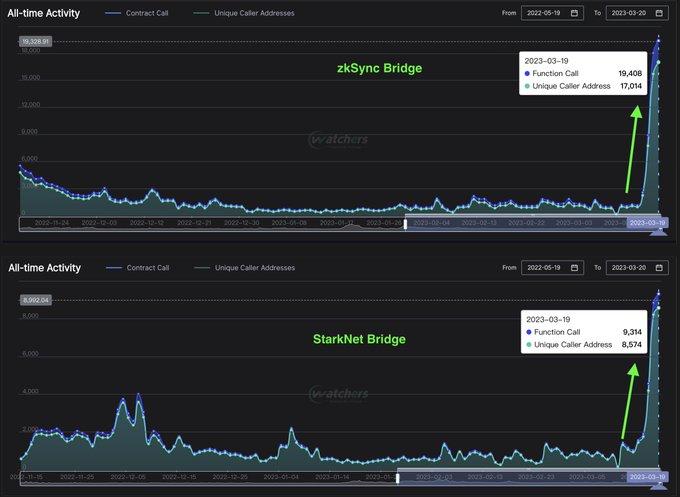Viewport: 680px width, 497px height.
Task: Select the zkSync From date 2022-05-19 field
Action: (545, 13)
